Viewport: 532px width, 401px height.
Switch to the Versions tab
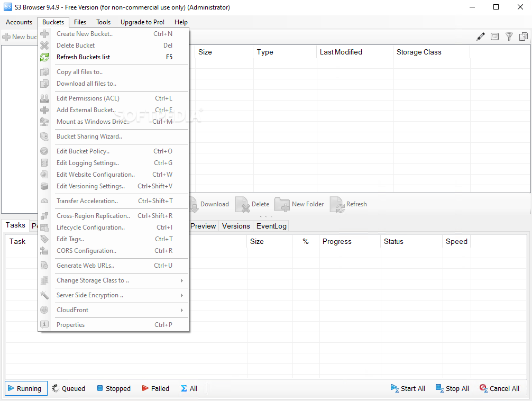tap(236, 226)
